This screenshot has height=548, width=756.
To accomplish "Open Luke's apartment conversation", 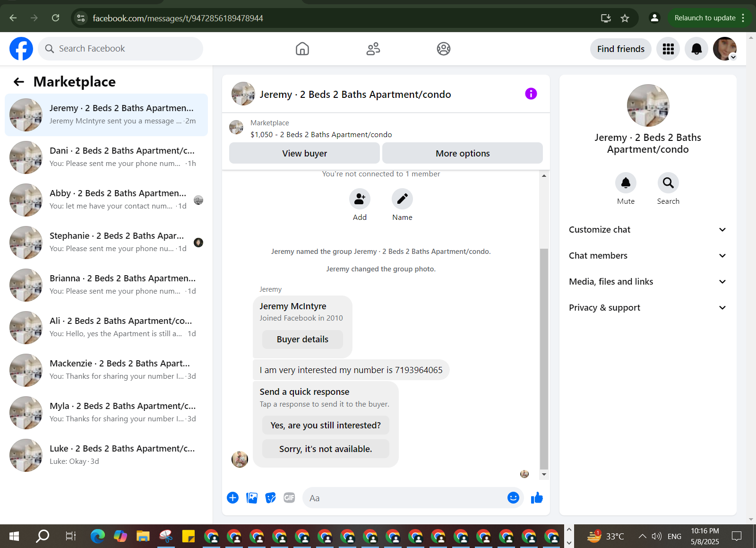I will pyautogui.click(x=106, y=455).
